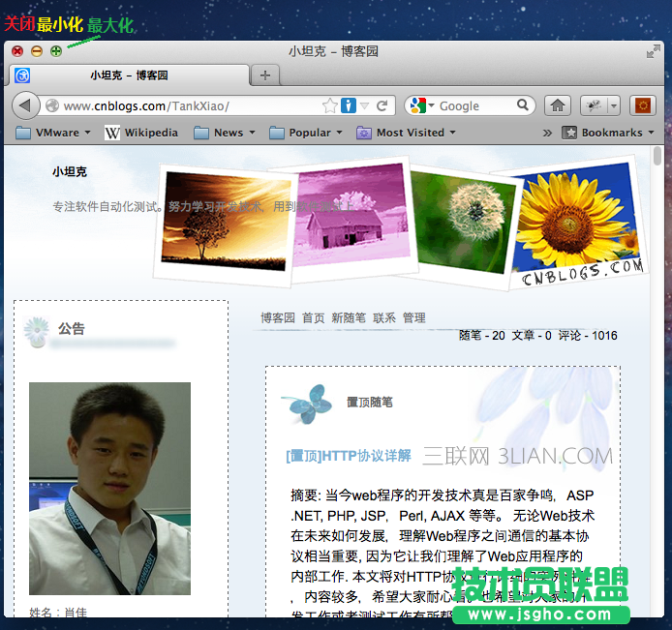Click the pink barn header photo

coord(351,214)
